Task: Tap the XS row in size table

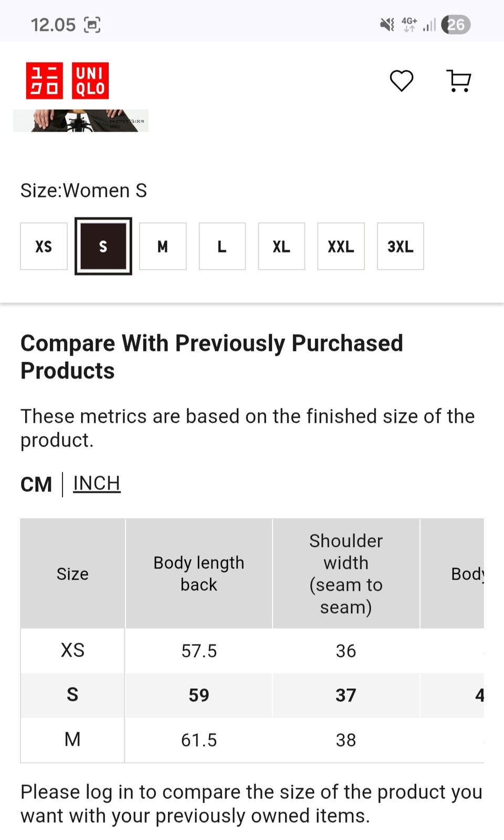Action: coord(72,650)
